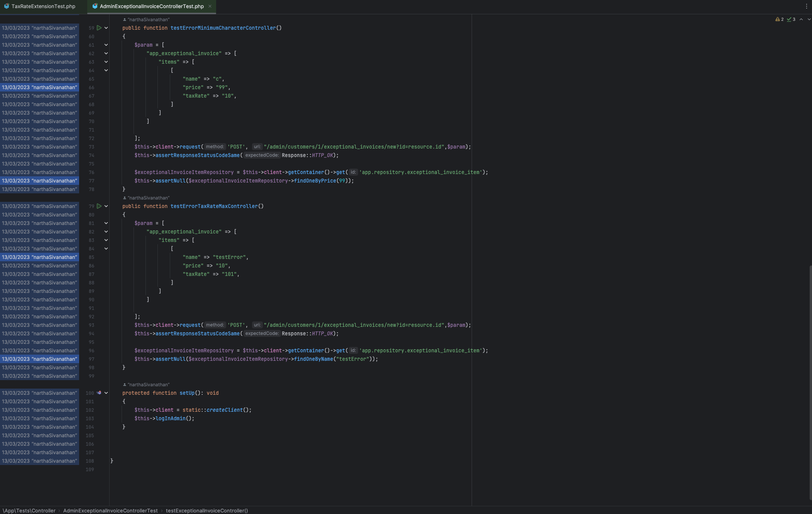The width and height of the screenshot is (812, 514).
Task: Switch to the TaxRateExtensionTest.php tab
Action: coord(43,6)
